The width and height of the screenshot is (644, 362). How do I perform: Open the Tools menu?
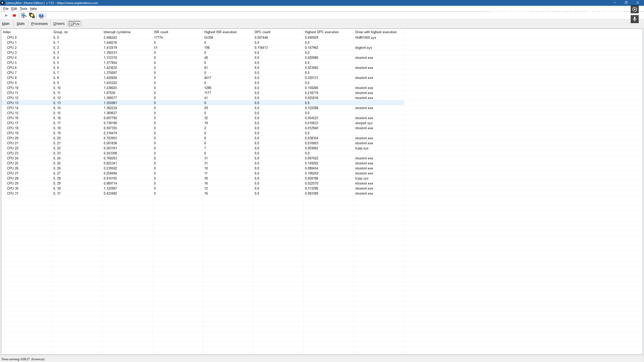coord(23,9)
